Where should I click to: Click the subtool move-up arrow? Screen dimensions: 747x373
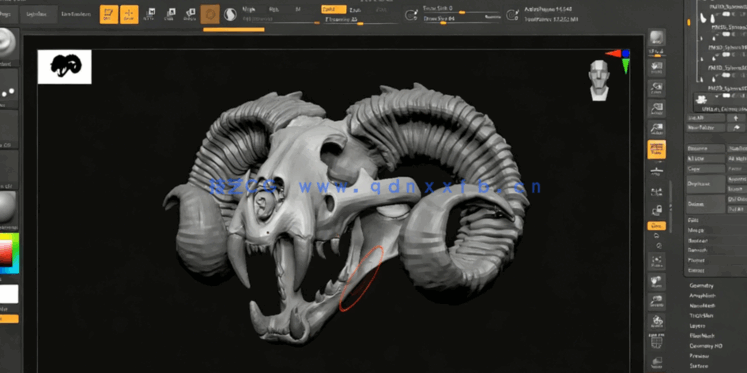pos(737,118)
